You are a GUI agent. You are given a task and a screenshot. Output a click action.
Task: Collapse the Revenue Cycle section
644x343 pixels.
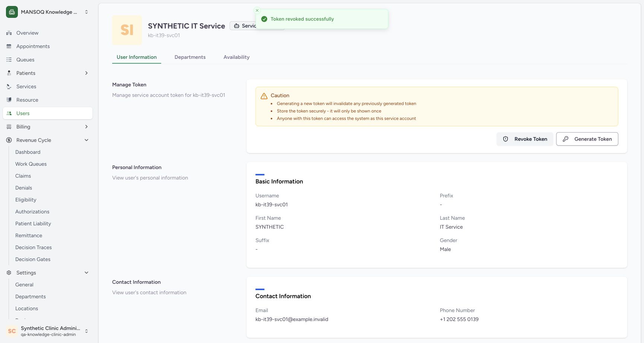tap(86, 140)
